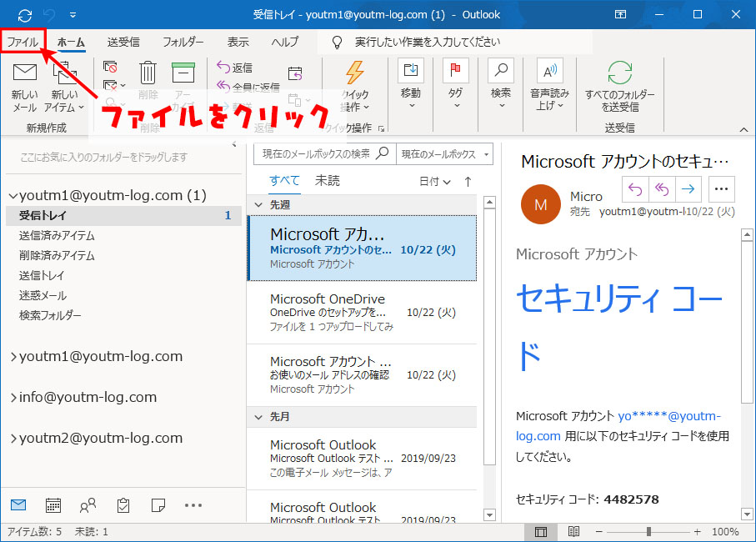Click the 返信 reply button in the ribbon
This screenshot has height=542, width=756.
coord(235,68)
